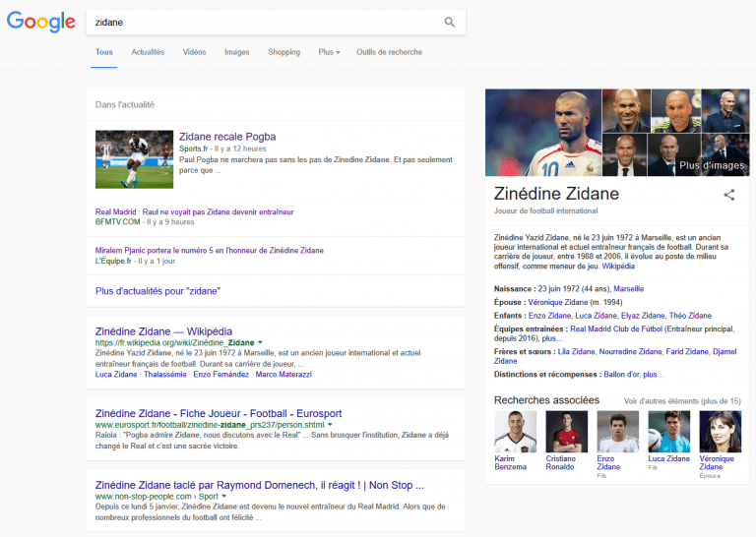The width and height of the screenshot is (756, 537).
Task: Open Real Madrid Raul BFMTV news link
Action: click(x=194, y=211)
